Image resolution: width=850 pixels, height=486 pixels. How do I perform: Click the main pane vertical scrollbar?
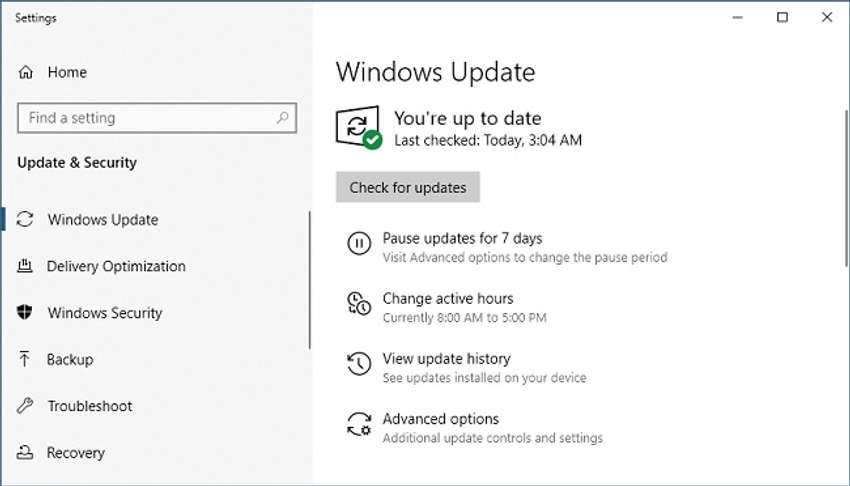846,188
